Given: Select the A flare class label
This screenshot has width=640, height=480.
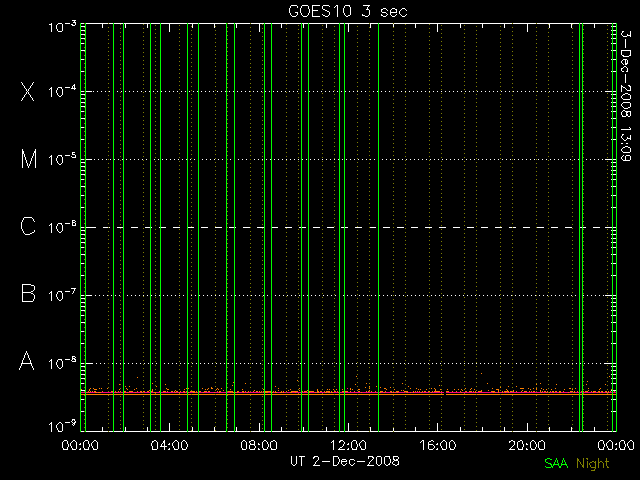Looking at the screenshot, I should point(27,361).
